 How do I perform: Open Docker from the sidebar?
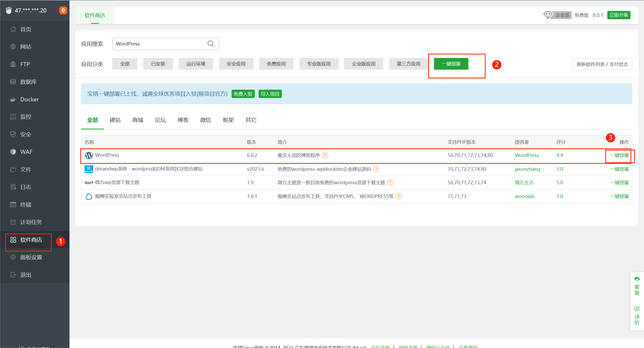29,99
